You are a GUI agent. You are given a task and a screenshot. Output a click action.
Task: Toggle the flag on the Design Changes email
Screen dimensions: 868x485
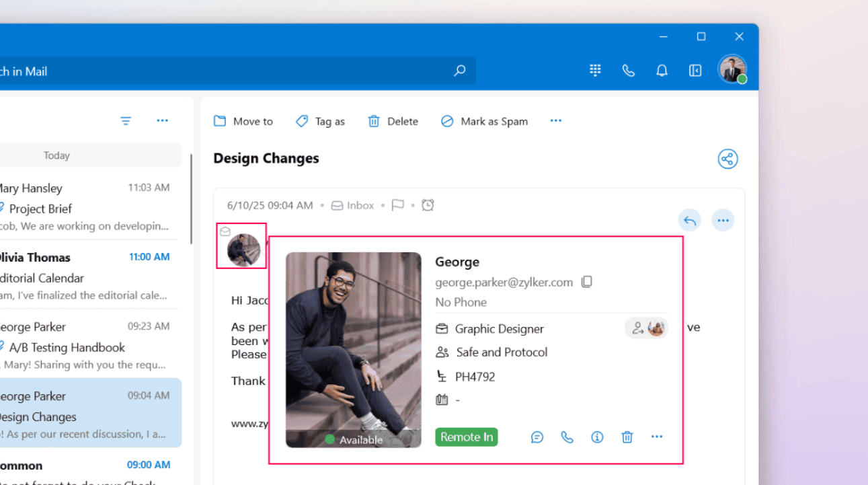pos(398,205)
